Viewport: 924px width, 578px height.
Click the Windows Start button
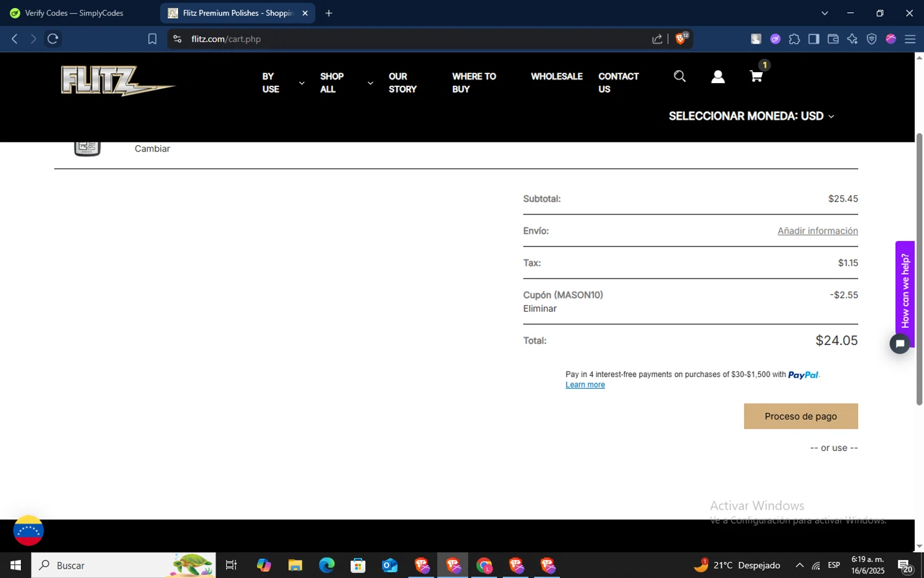[15, 565]
